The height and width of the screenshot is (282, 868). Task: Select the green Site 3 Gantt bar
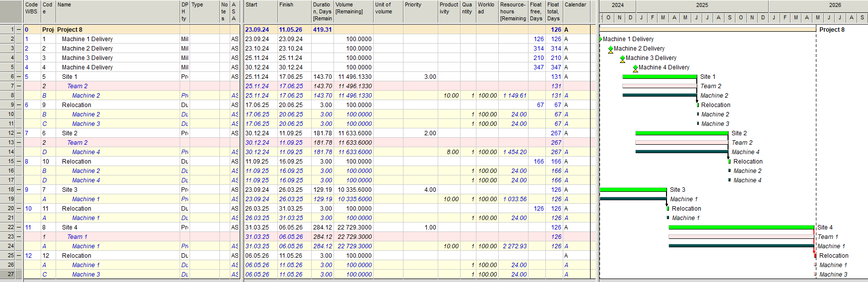(633, 190)
